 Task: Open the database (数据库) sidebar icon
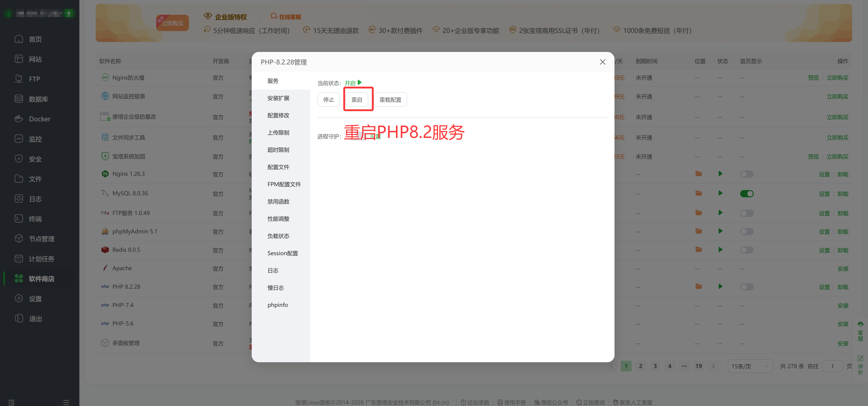click(19, 99)
